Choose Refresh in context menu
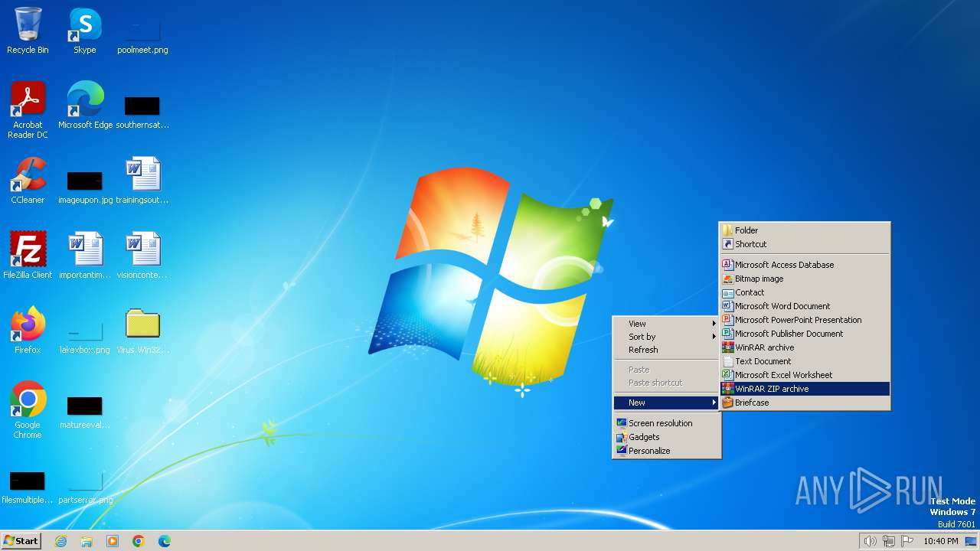This screenshot has width=980, height=551. 667,350
